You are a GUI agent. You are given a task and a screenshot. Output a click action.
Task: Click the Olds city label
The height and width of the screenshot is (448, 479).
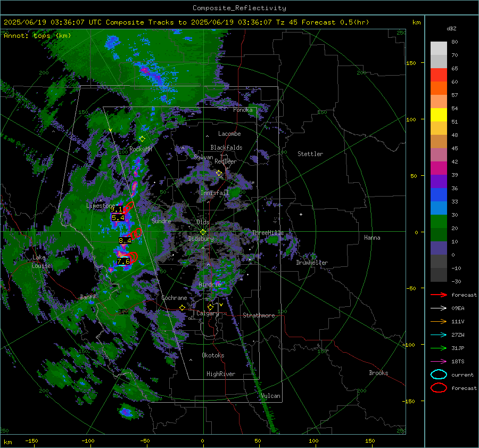[x=203, y=222]
